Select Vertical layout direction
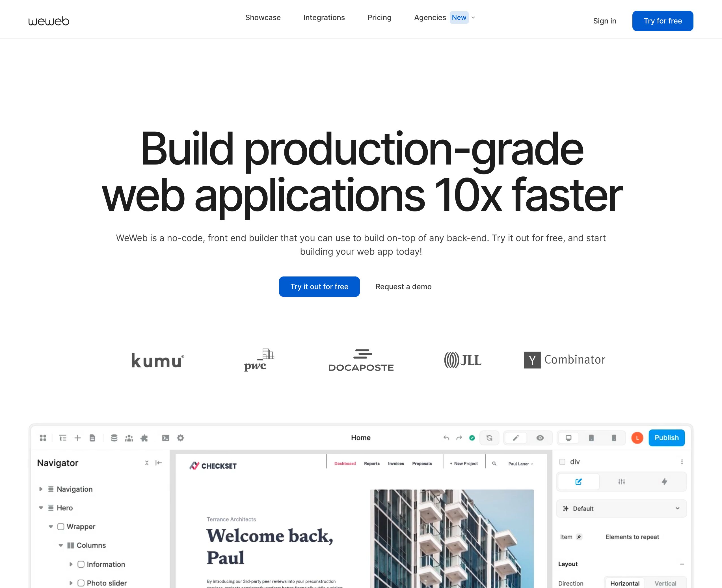 (x=665, y=583)
